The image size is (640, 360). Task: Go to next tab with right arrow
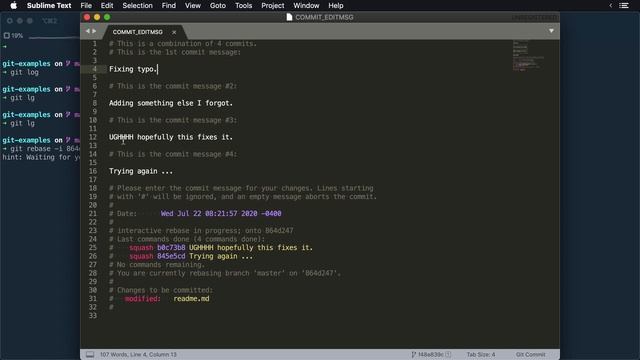coord(94,31)
